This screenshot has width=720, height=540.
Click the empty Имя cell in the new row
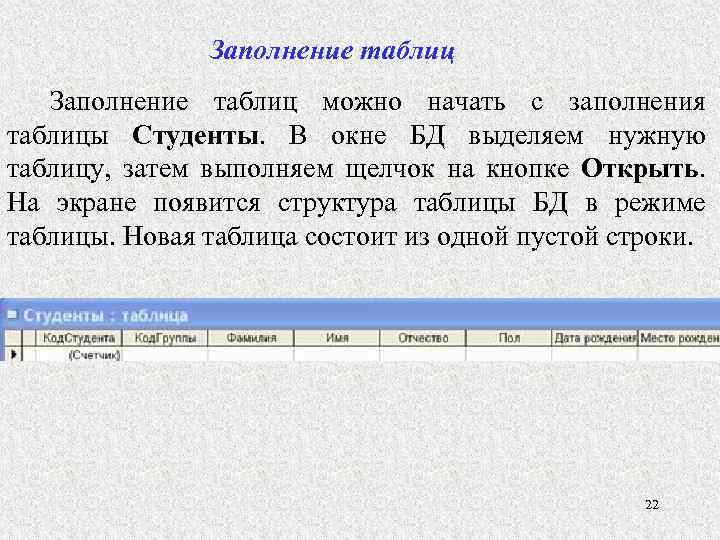pos(337,354)
